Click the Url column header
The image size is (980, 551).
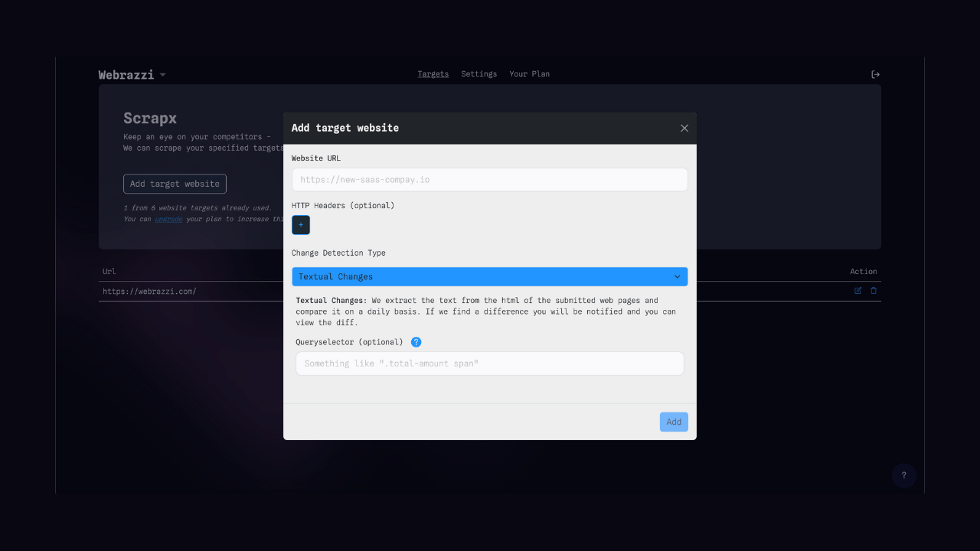109,272
